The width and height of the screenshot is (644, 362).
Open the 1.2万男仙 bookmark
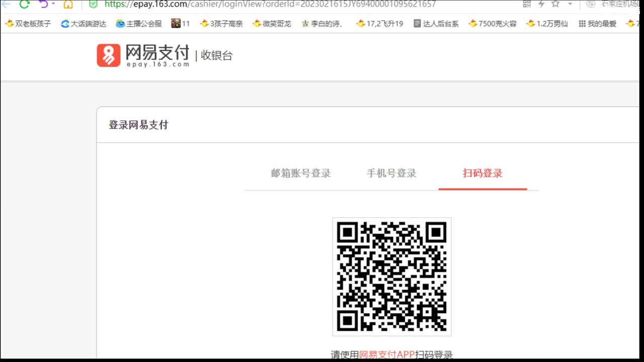coord(547,24)
